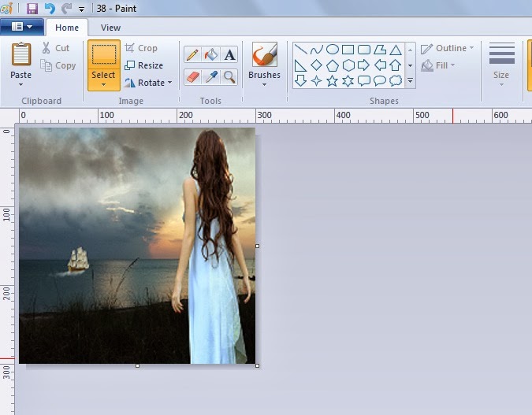Select the Eraser tool
Screen dimensions: 532x415
point(192,77)
